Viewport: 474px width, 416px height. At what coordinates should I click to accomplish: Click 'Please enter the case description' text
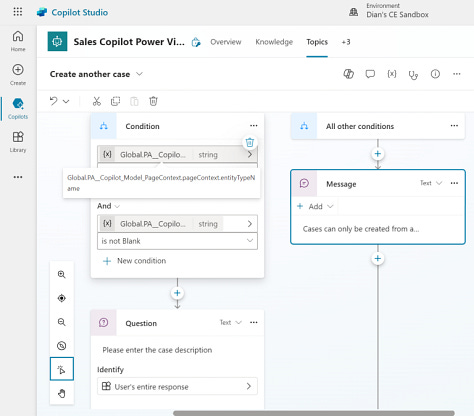pos(157,350)
